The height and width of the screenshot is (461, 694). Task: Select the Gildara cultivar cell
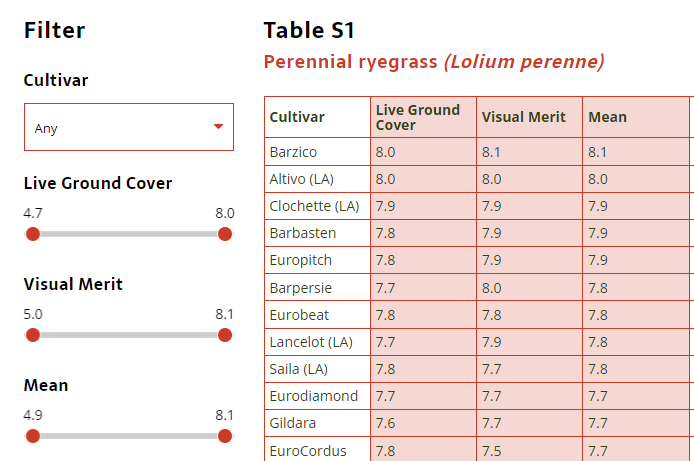(317, 423)
